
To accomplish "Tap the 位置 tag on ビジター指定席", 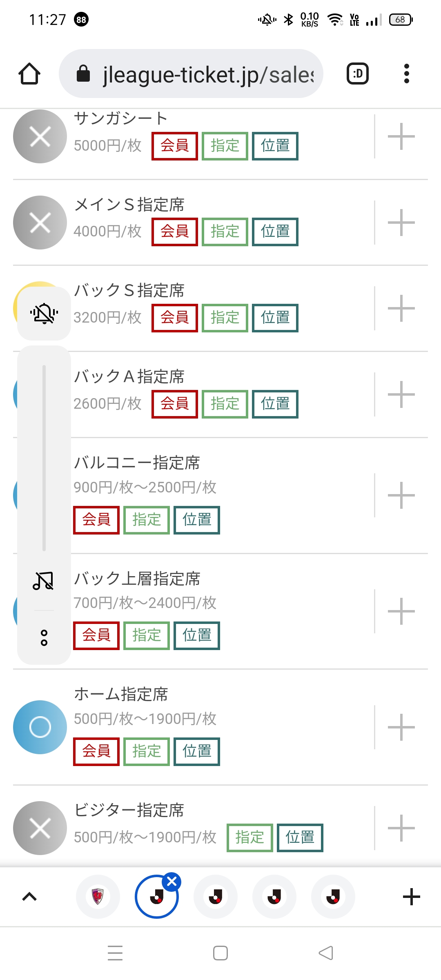I will tap(300, 837).
